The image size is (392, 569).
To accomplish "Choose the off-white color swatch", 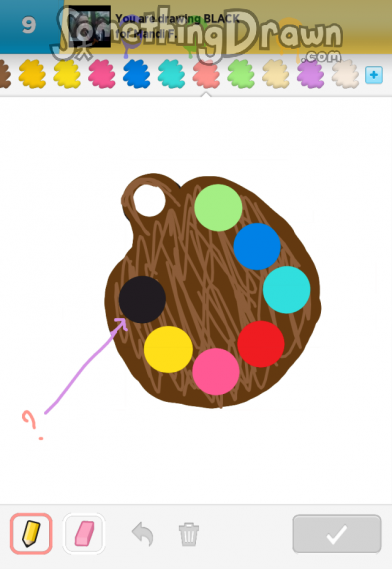I will tap(345, 74).
